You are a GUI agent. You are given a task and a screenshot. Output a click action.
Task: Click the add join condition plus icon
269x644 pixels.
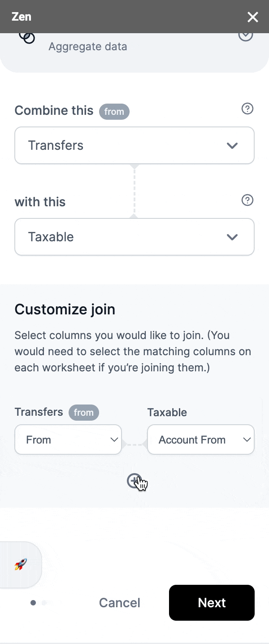134,481
